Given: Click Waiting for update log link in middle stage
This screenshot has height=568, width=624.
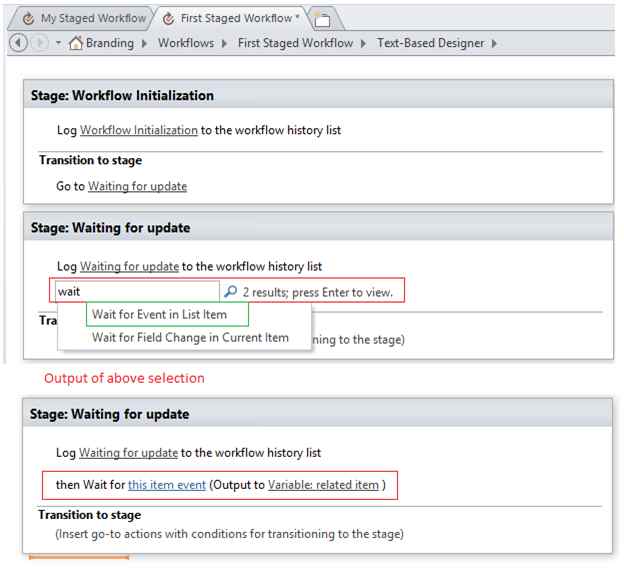Looking at the screenshot, I should click(129, 266).
